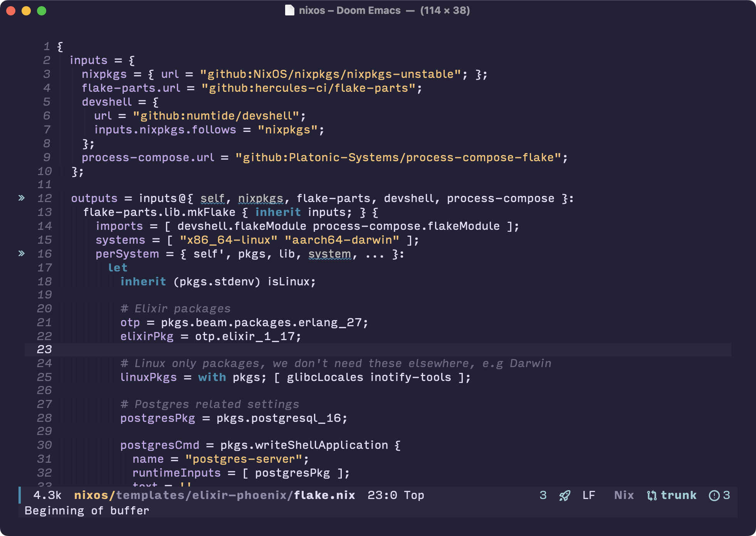
Task: Click the fold marker on line 16
Action: [x=22, y=254]
